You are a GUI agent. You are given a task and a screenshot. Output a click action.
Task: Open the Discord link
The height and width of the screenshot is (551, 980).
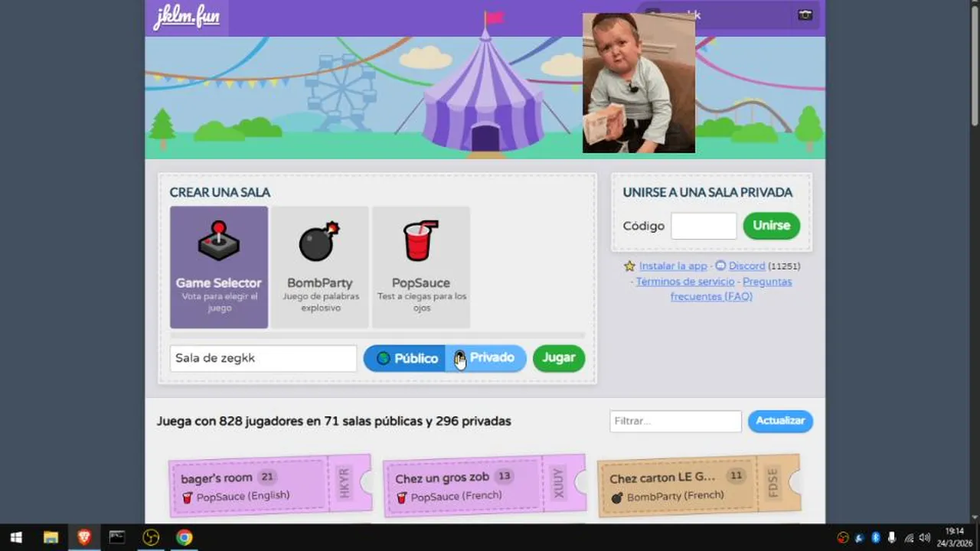(746, 266)
